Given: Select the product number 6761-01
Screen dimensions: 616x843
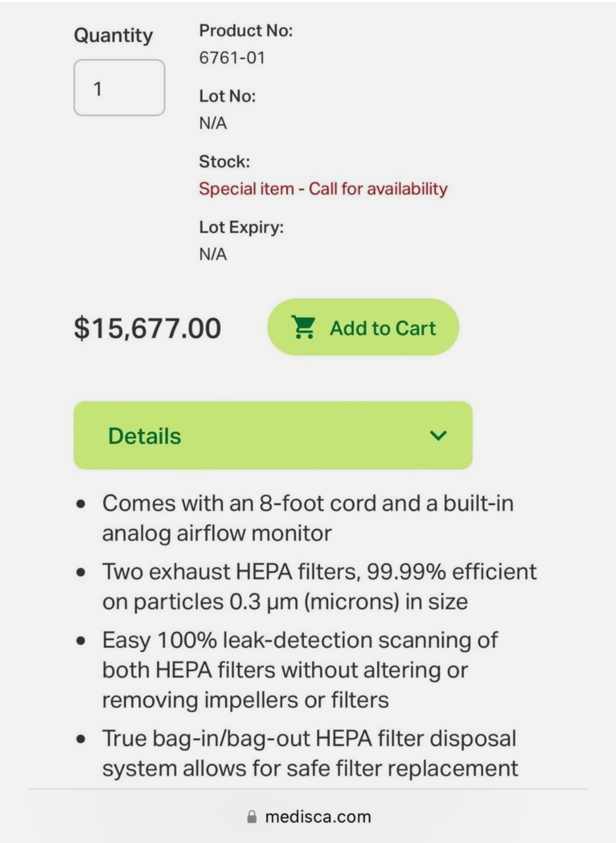Looking at the screenshot, I should tap(232, 57).
